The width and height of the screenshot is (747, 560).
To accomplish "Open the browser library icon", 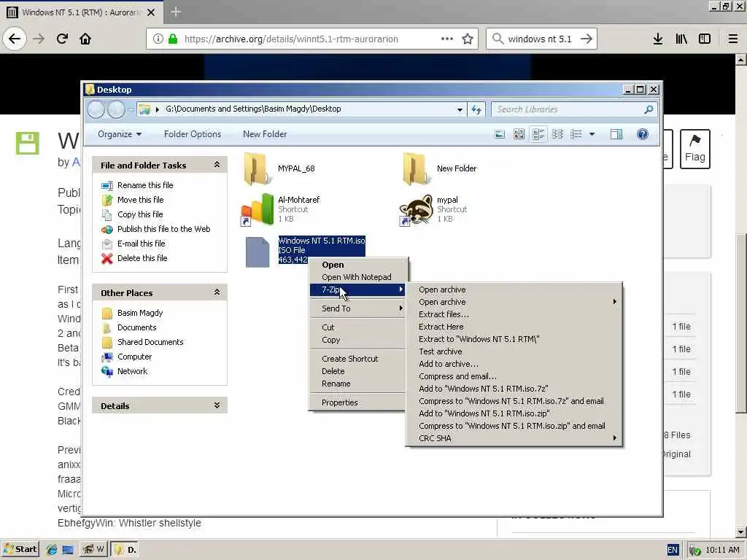I will click(681, 39).
